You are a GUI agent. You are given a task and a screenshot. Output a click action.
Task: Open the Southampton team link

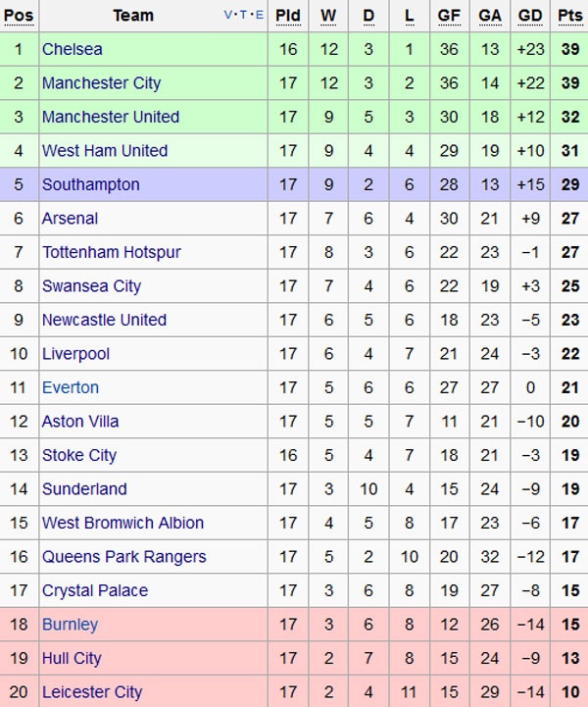pyautogui.click(x=90, y=184)
